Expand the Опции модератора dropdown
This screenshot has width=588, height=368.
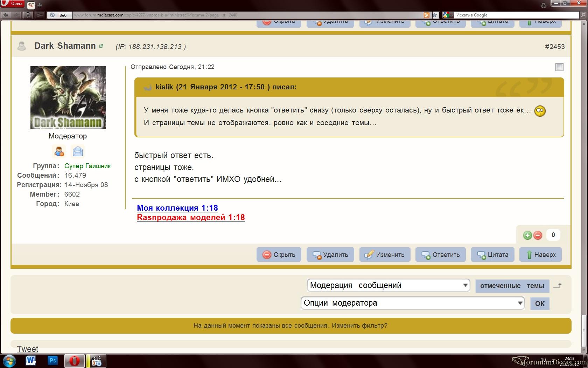413,303
